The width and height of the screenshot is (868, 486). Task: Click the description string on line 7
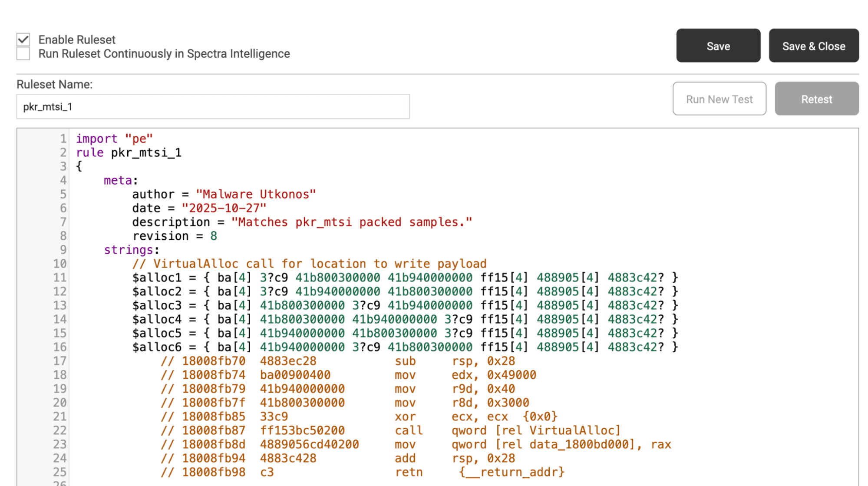click(x=351, y=222)
